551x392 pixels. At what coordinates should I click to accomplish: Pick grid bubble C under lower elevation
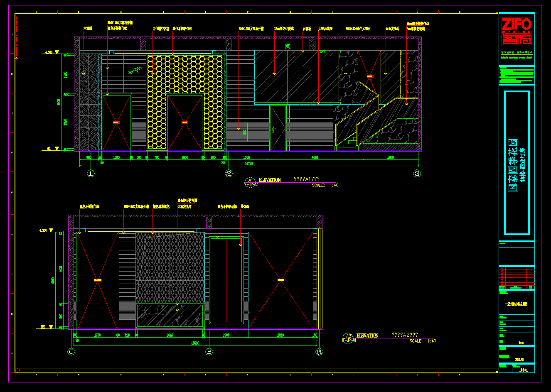click(x=71, y=352)
